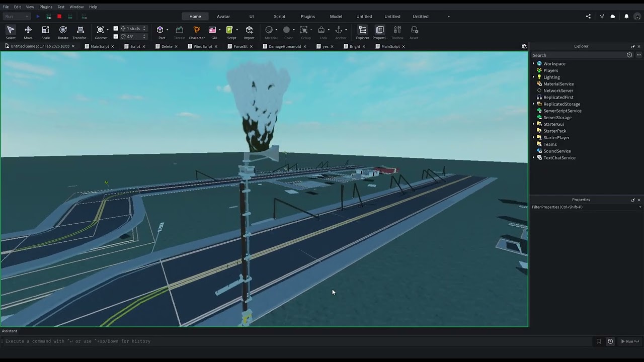Open viewport settings gear icon
644x362 pixels.
coord(524,46)
